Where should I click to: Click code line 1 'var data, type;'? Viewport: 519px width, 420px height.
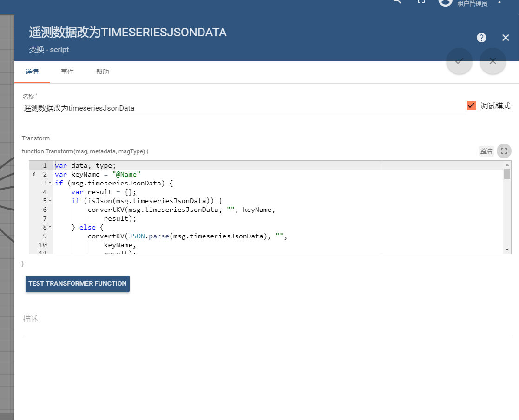85,165
